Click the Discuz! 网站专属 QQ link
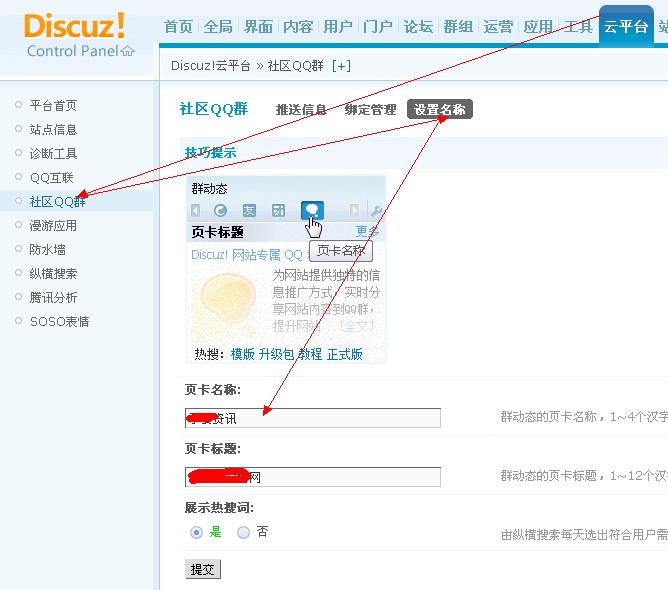The image size is (668, 590). [247, 255]
